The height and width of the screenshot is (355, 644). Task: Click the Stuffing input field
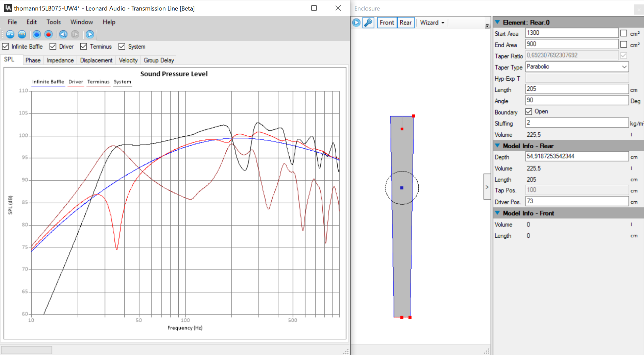(577, 123)
